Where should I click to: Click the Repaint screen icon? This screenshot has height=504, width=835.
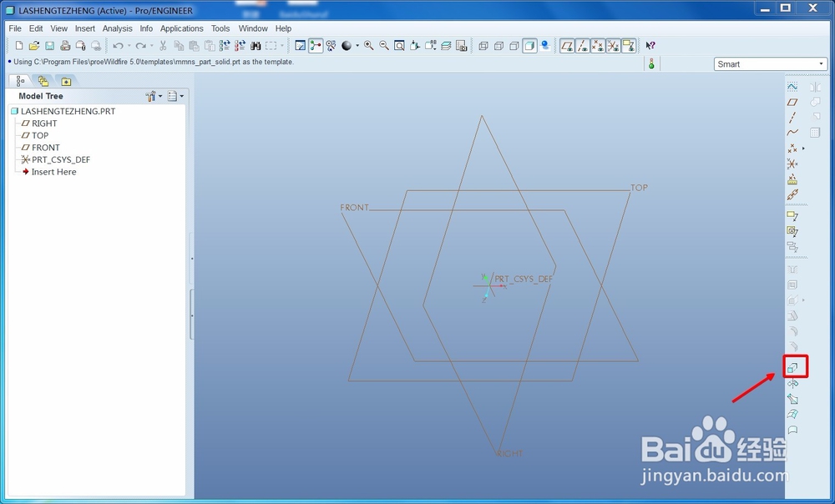pyautogui.click(x=301, y=46)
